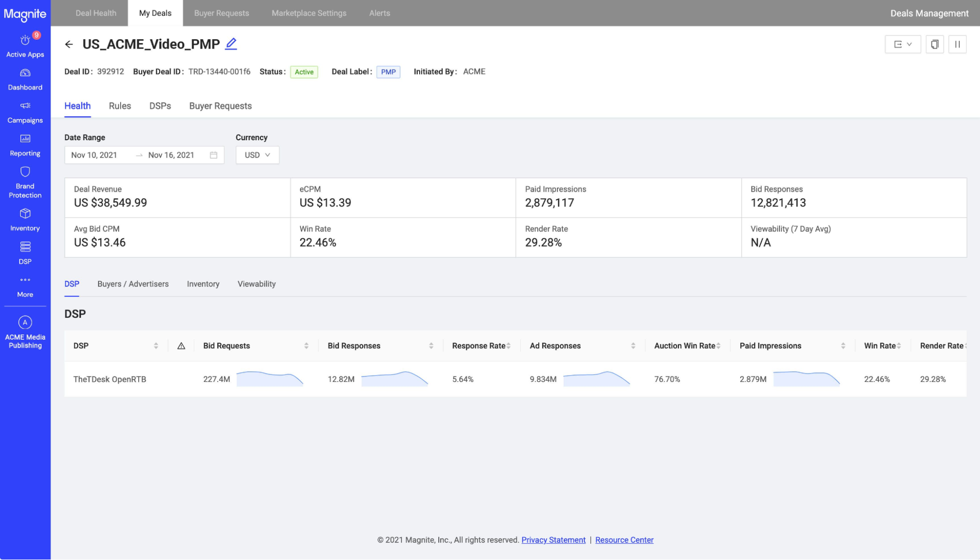This screenshot has width=980, height=560.
Task: Click Buyer Deal ID TRD-13440-001f6
Action: (x=219, y=72)
